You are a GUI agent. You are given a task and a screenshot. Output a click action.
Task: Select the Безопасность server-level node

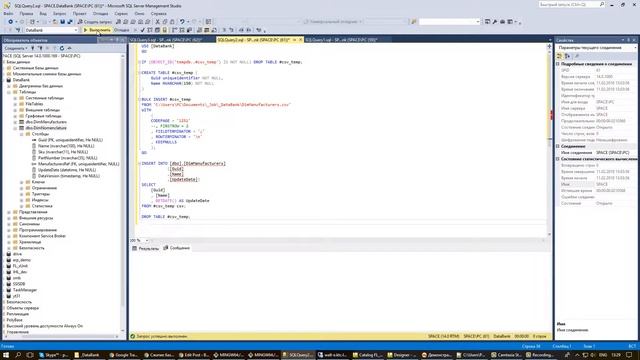pos(19,302)
